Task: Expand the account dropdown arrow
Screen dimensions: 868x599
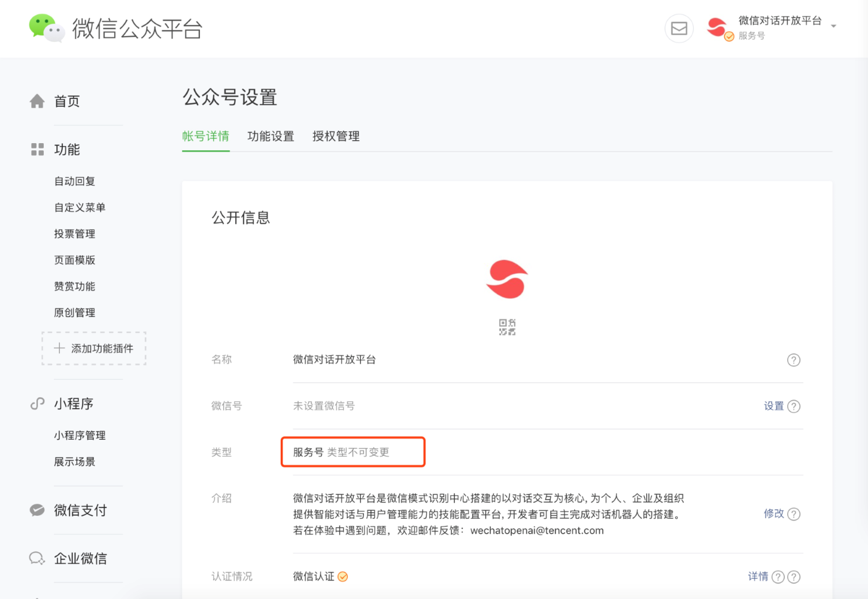Action: [x=833, y=26]
